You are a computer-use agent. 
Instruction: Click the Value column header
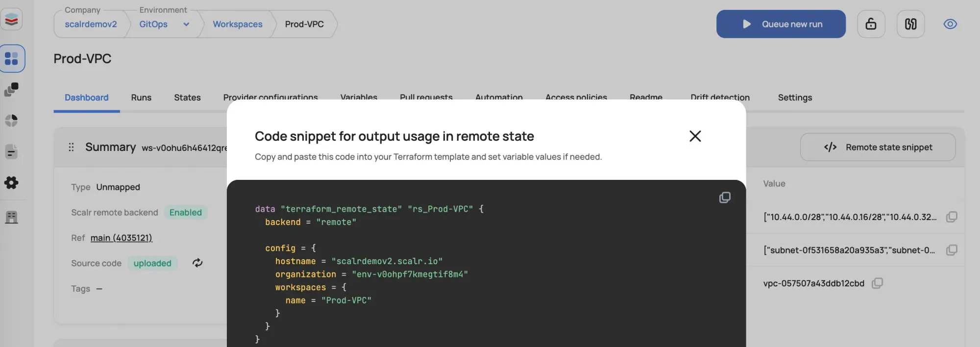click(774, 184)
